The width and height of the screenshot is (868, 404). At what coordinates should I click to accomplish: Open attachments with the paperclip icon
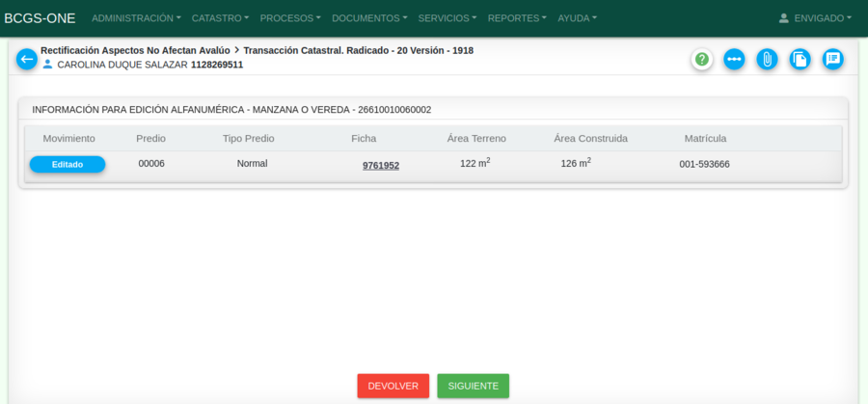pyautogui.click(x=767, y=60)
